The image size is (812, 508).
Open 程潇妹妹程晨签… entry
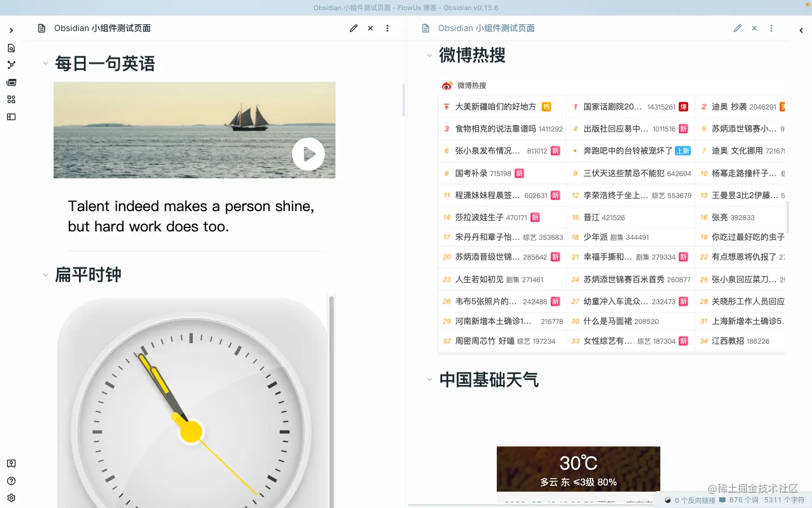[488, 195]
